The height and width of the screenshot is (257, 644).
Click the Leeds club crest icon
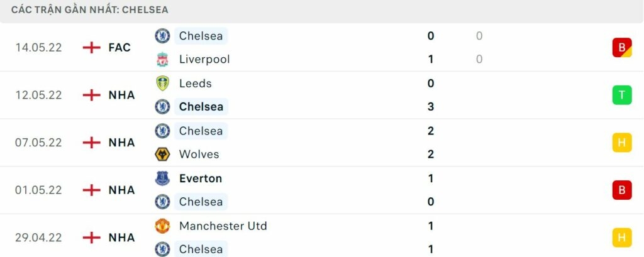[x=162, y=84]
